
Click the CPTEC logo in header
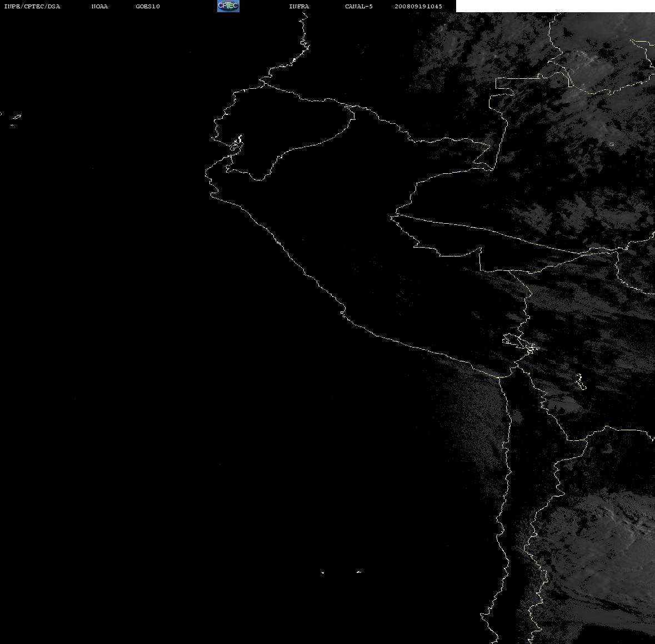click(228, 6)
